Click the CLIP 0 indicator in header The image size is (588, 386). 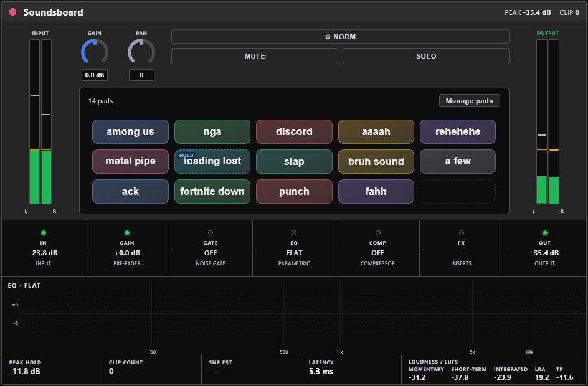tap(569, 12)
